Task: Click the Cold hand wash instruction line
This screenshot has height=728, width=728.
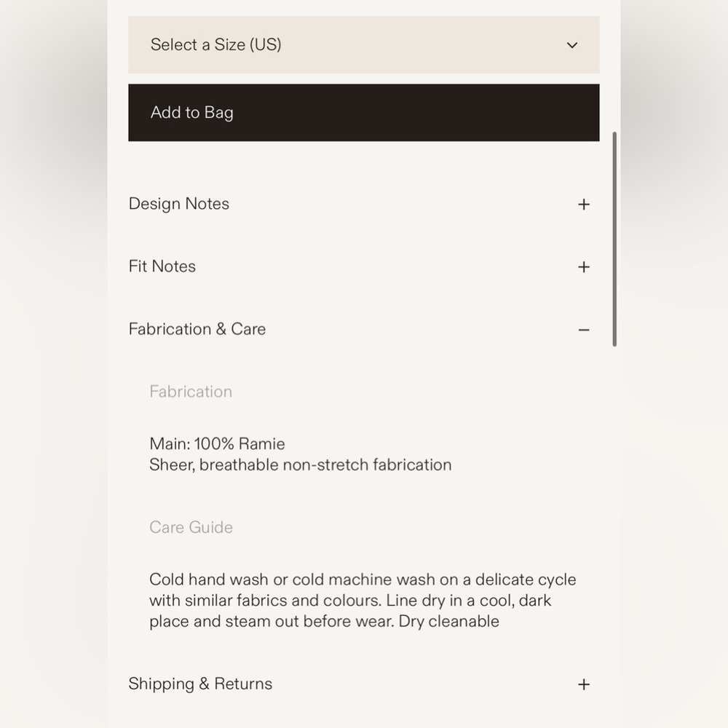Action: tap(363, 579)
